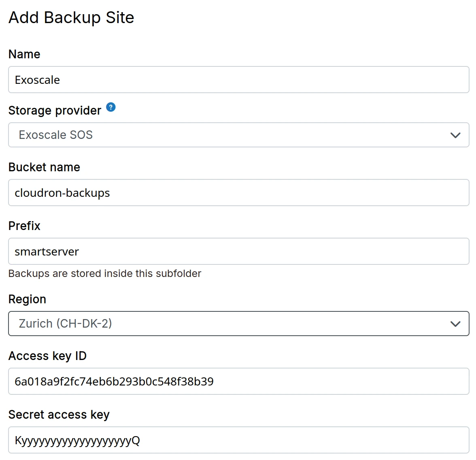
Task: Click the Secret access key input field
Action: (238, 440)
